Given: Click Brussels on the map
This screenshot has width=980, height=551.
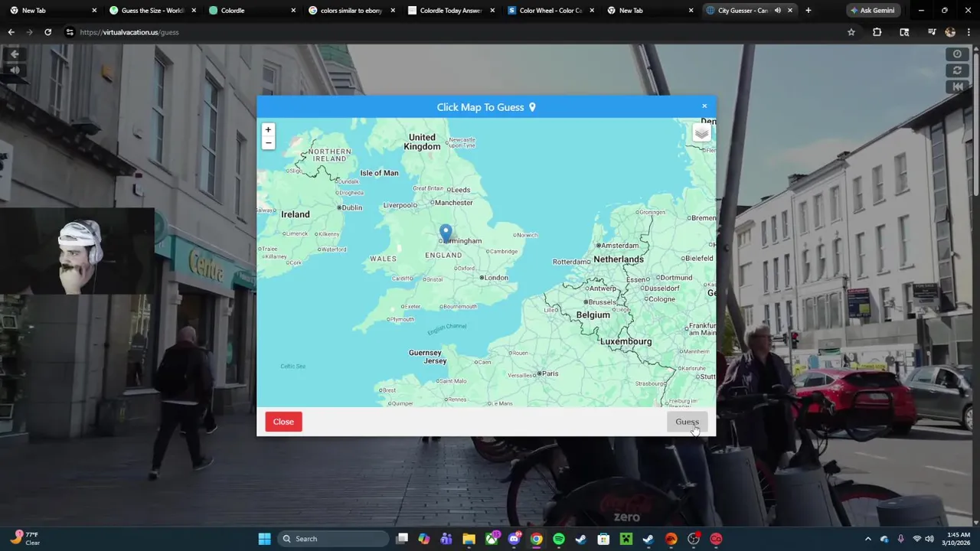Looking at the screenshot, I should coord(600,302).
